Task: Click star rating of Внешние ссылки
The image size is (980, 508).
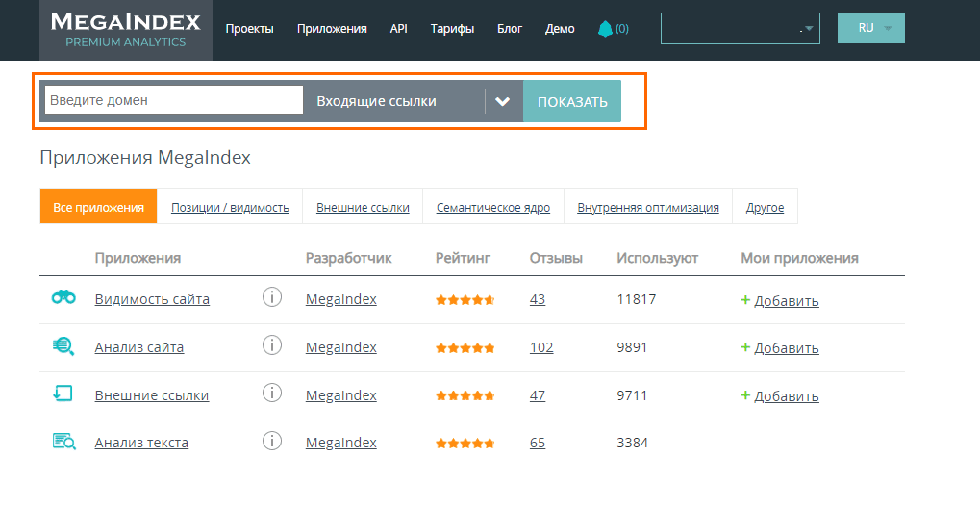Action: tap(465, 395)
